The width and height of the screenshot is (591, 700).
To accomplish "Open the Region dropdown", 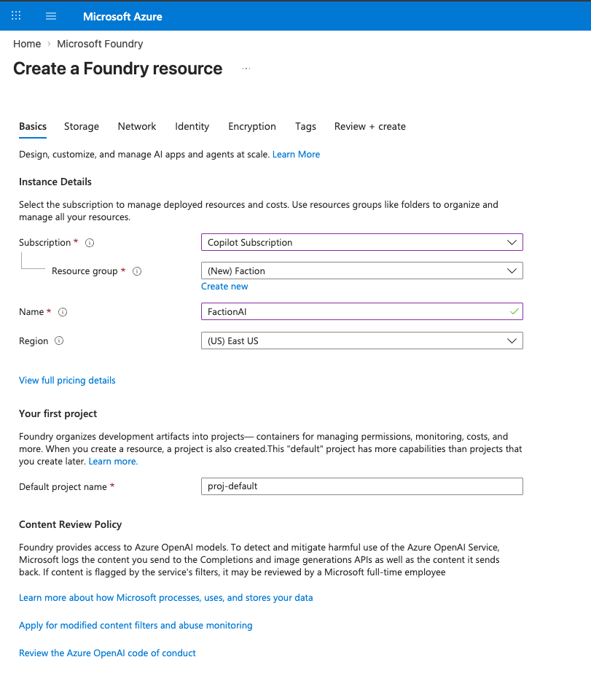I will (x=361, y=341).
